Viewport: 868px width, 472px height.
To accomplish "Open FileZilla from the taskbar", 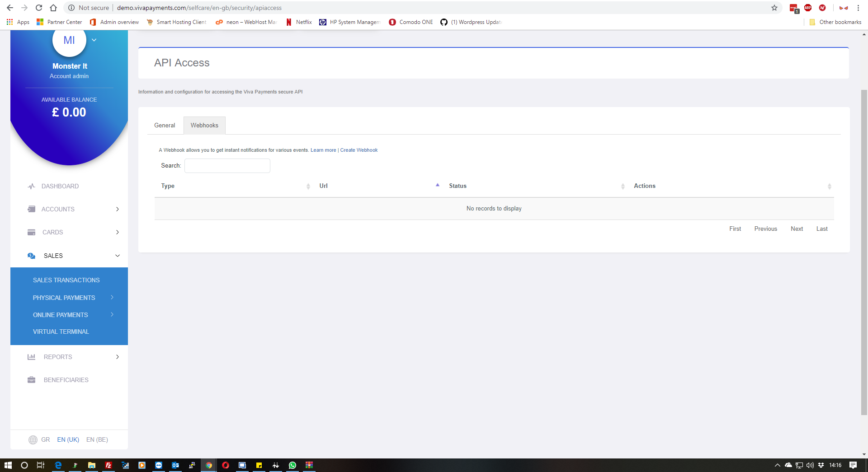I will pos(108,465).
